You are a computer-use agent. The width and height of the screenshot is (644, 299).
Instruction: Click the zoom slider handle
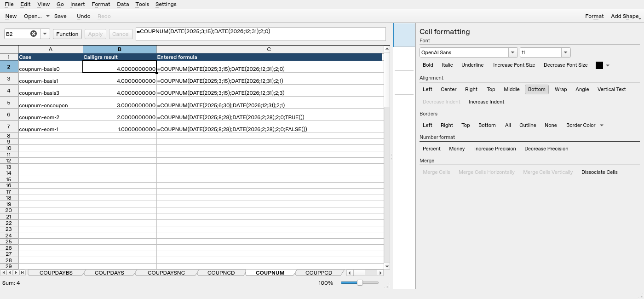(360, 283)
